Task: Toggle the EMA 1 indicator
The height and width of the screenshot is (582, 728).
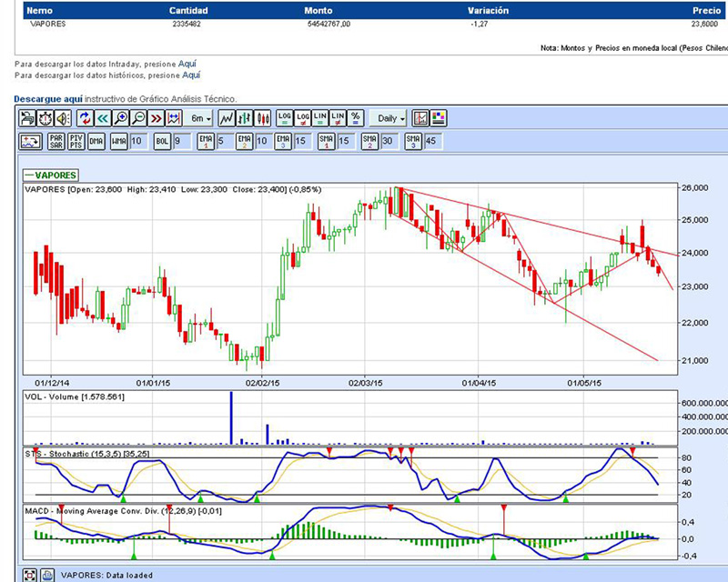Action: coord(206,141)
